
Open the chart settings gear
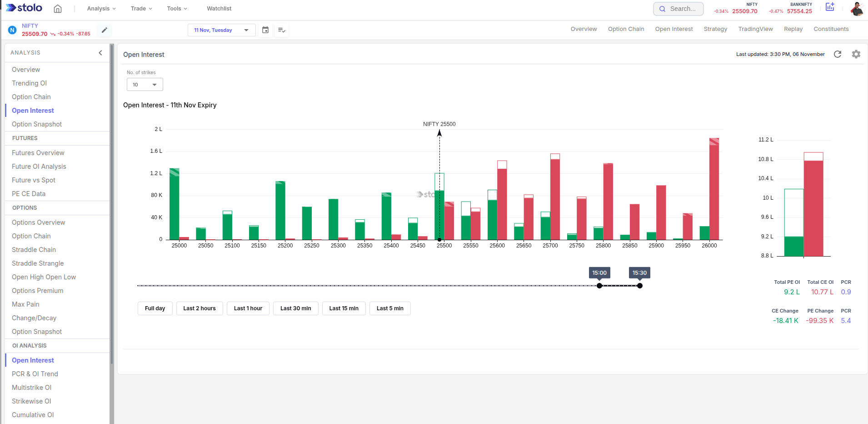pos(856,54)
